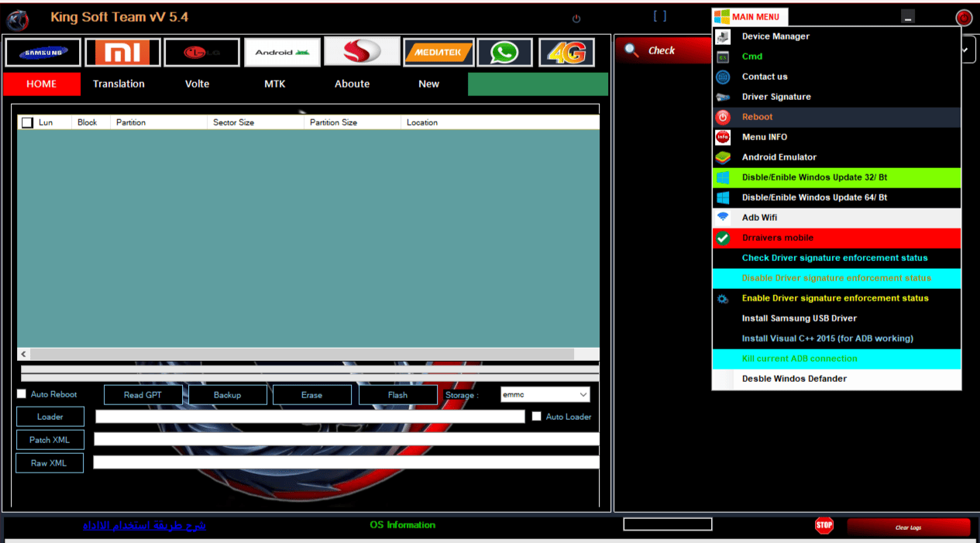The height and width of the screenshot is (543, 980).
Task: Collapse the MAIN MENU dropdown
Action: 751,16
